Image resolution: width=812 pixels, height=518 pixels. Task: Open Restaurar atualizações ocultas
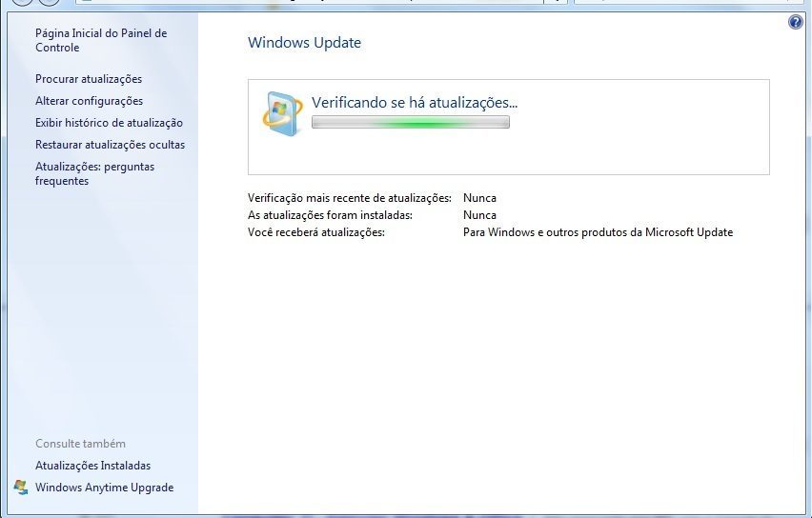coord(110,145)
